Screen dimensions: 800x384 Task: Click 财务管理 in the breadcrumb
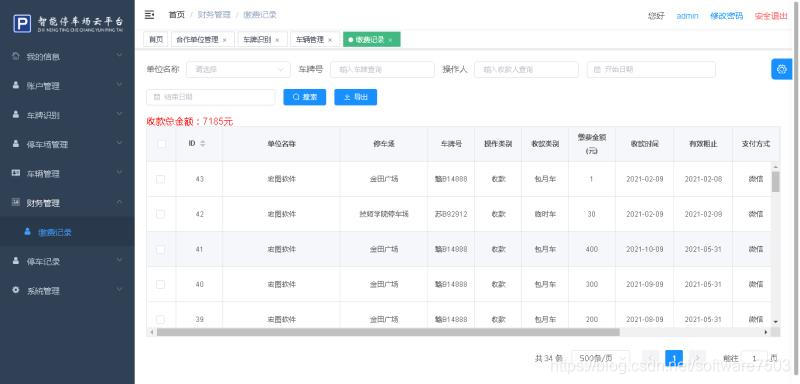coord(214,15)
